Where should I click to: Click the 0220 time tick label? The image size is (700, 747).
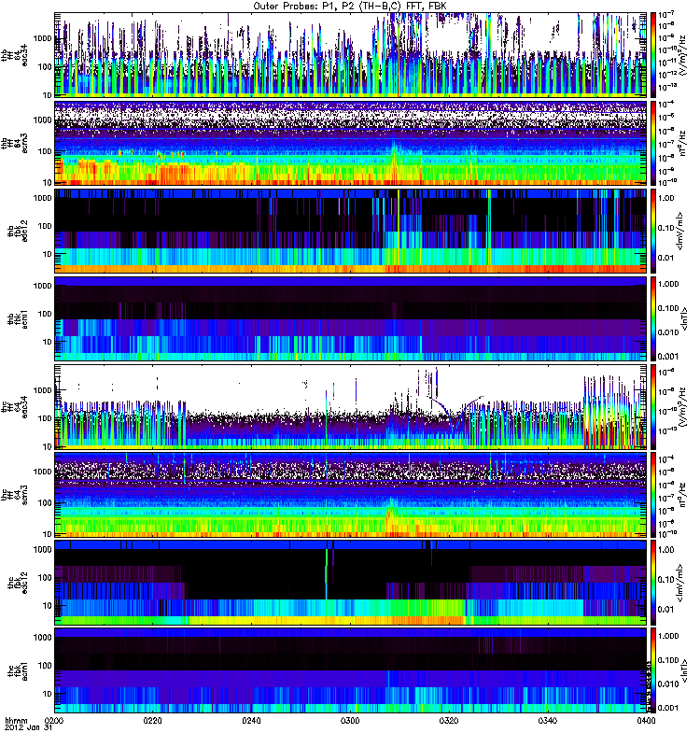(x=152, y=720)
